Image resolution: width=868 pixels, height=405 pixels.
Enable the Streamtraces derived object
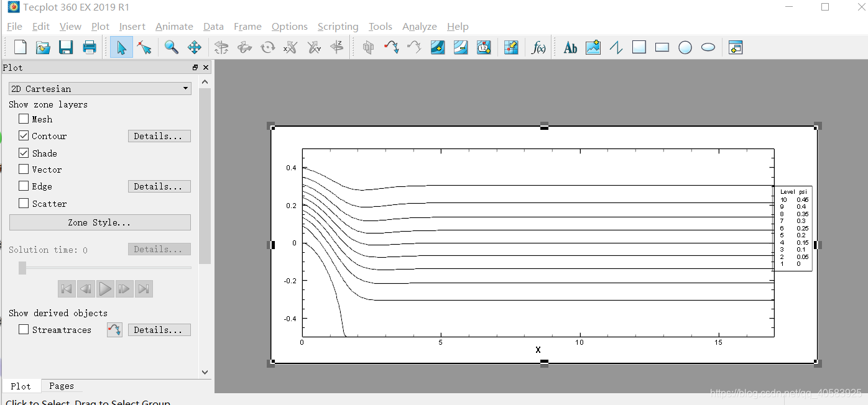(x=24, y=330)
